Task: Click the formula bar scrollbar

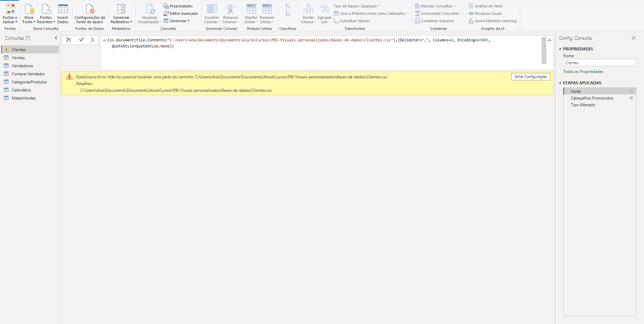Action: (544, 50)
